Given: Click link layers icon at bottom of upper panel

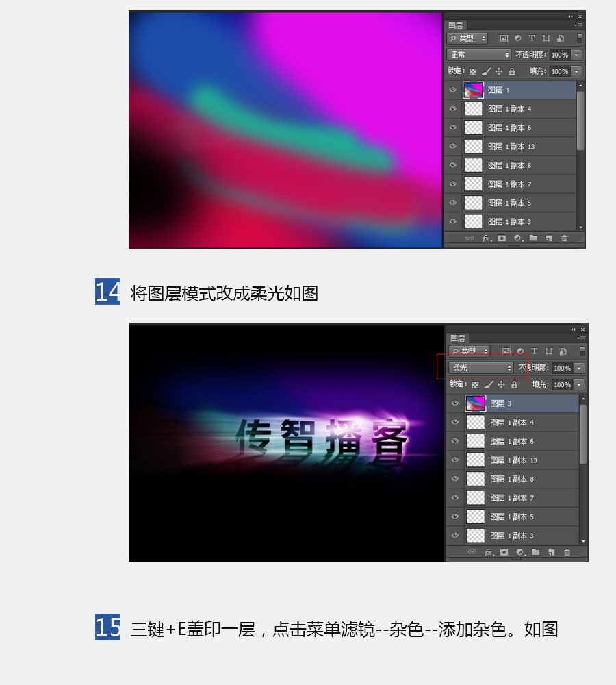Looking at the screenshot, I should click(x=470, y=238).
